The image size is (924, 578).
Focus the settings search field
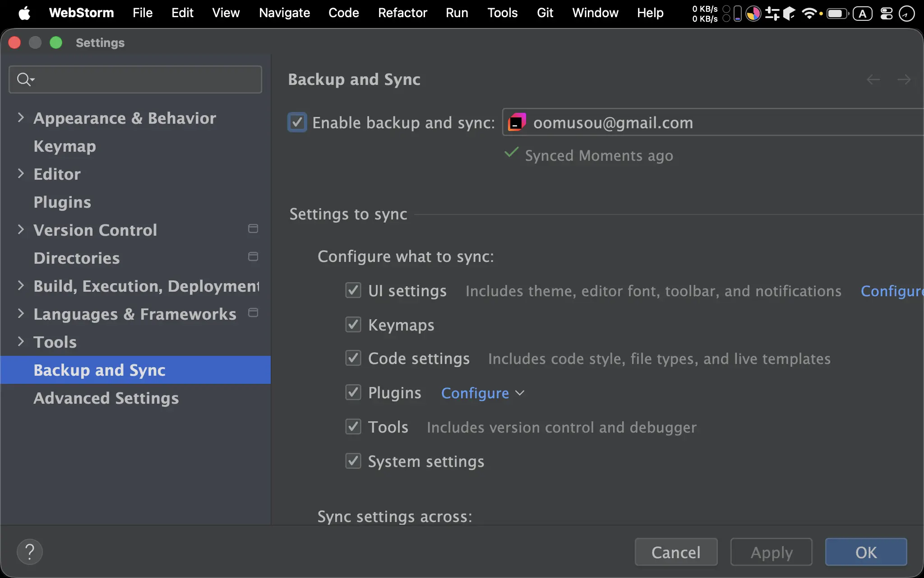click(x=135, y=79)
